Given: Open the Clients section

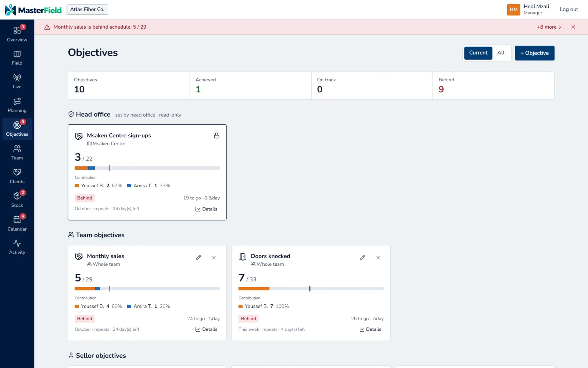Looking at the screenshot, I should 17,176.
